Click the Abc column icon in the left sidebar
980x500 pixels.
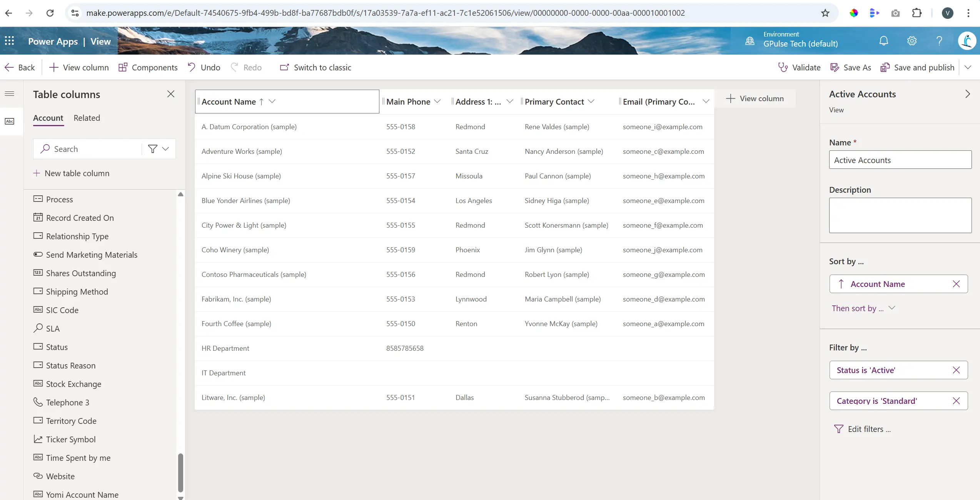click(x=10, y=121)
